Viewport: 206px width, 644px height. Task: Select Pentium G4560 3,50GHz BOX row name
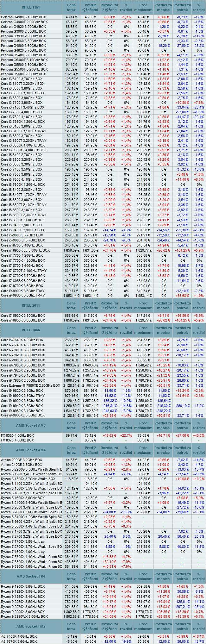coord(23,41)
